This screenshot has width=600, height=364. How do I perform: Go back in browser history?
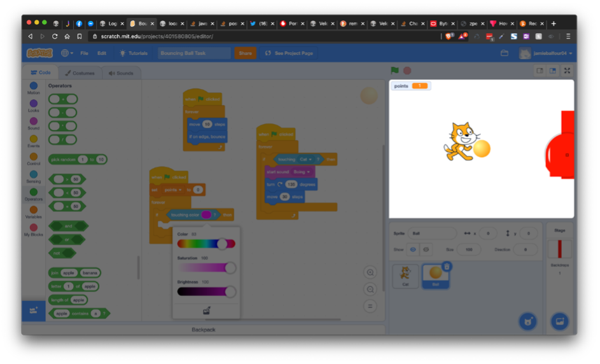pos(31,36)
